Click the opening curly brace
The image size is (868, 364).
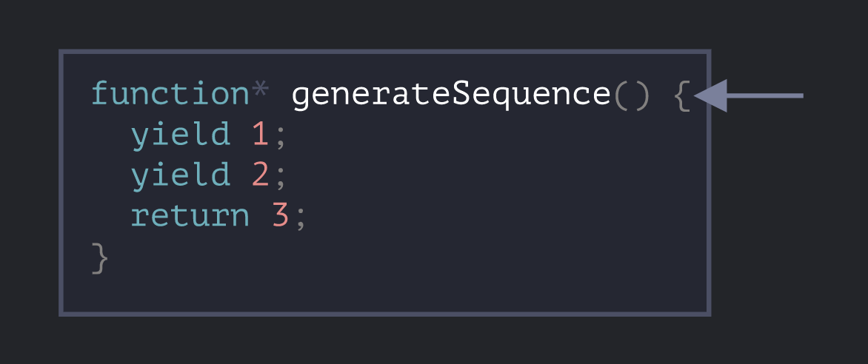tap(682, 95)
